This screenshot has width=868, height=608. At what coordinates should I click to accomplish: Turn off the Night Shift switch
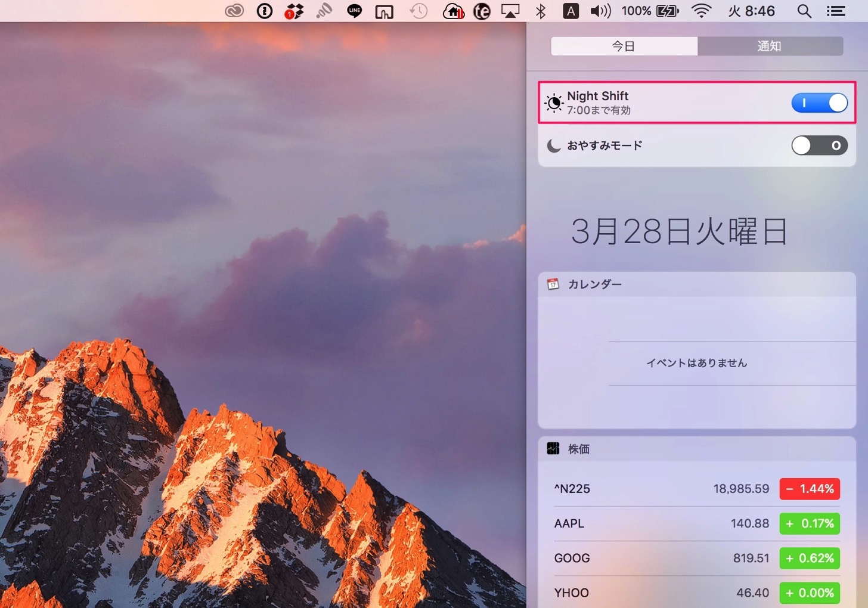tap(820, 103)
